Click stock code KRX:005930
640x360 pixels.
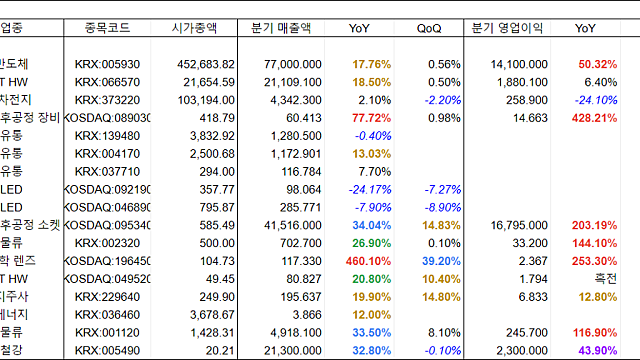(x=107, y=64)
